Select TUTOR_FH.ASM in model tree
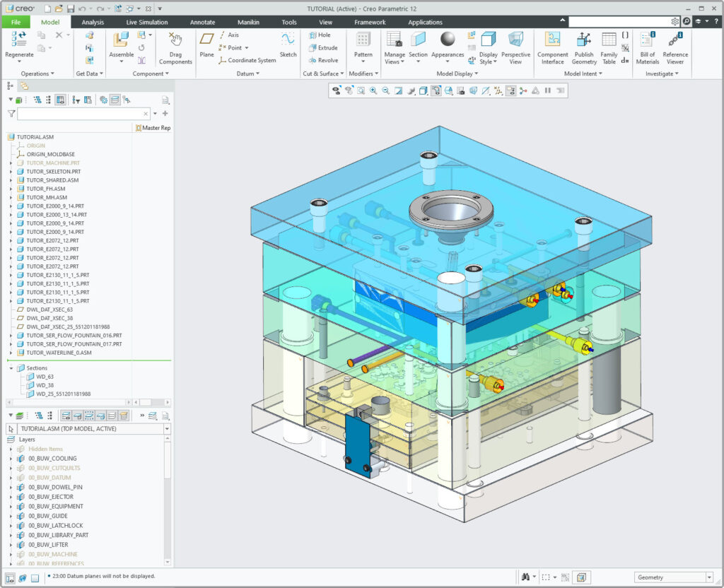 click(x=46, y=189)
